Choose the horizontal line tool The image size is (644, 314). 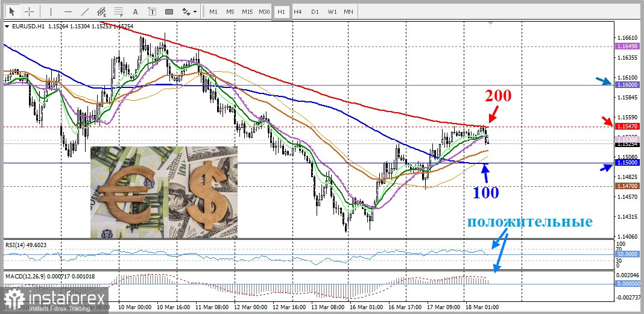(68, 11)
